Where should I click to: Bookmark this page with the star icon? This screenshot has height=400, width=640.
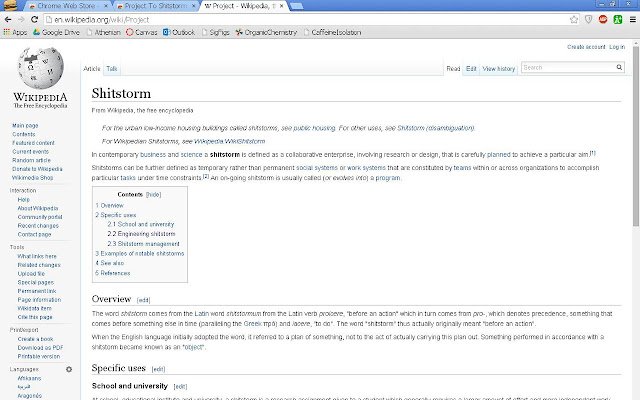click(574, 20)
